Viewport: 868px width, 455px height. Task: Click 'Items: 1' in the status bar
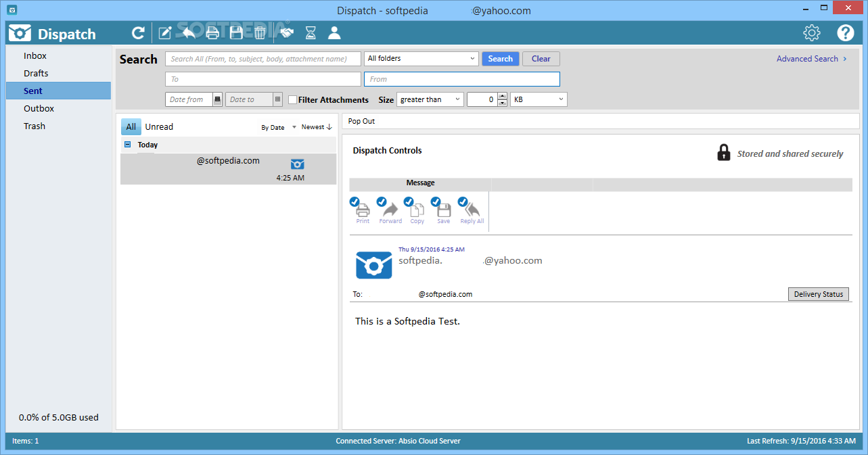click(26, 441)
